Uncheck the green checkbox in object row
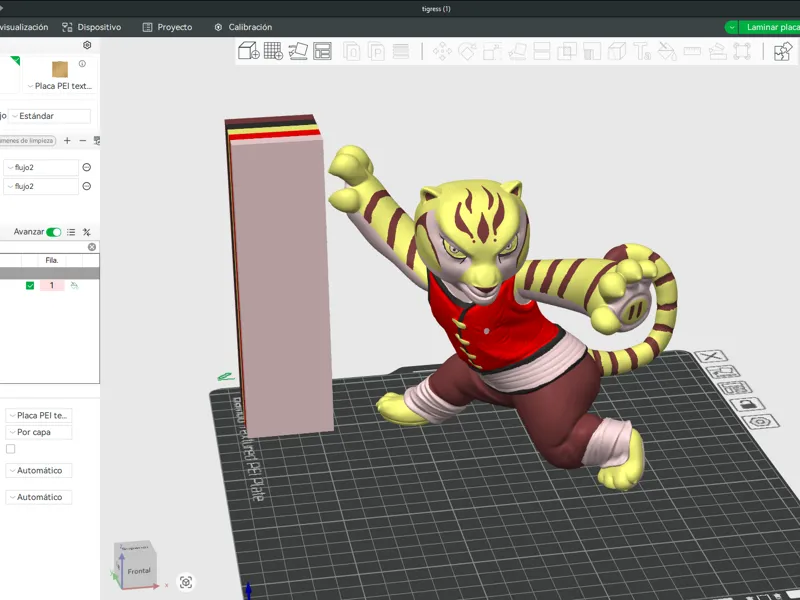Screen dimensions: 800x600 coord(30,285)
